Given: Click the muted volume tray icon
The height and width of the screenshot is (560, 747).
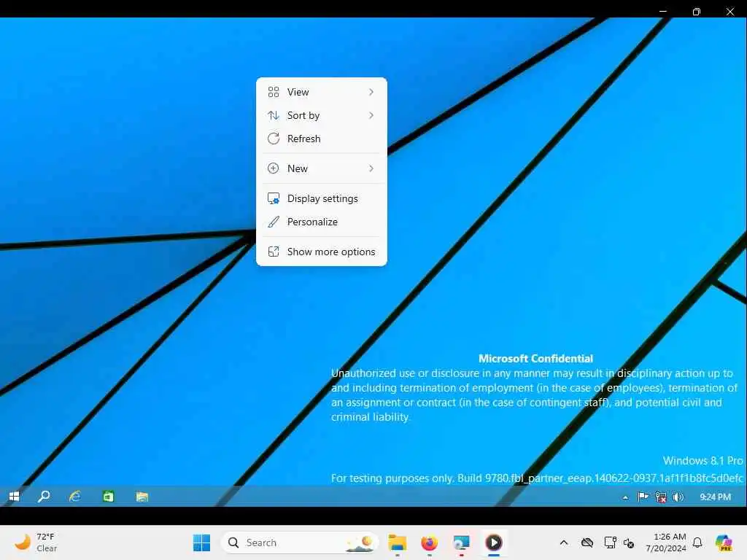Looking at the screenshot, I should pyautogui.click(x=629, y=542).
